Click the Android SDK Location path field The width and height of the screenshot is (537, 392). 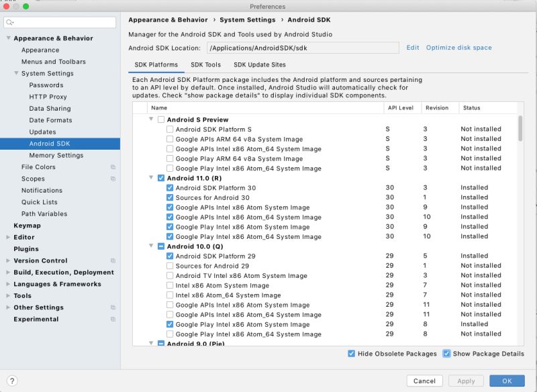303,48
